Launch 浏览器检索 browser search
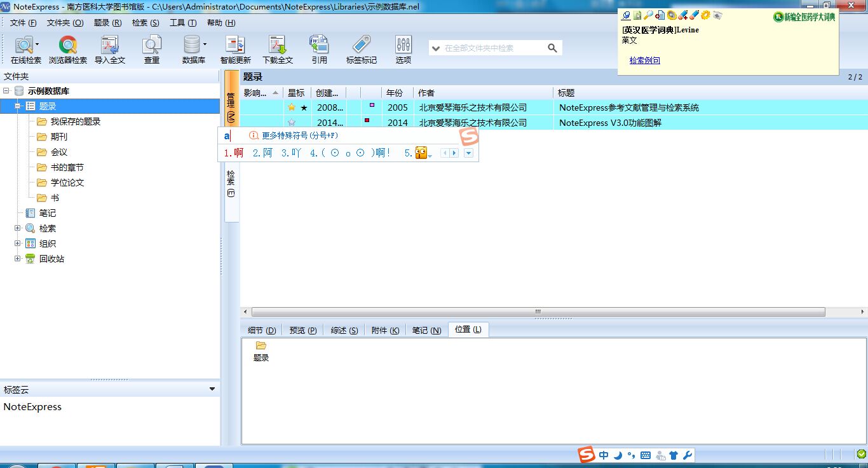868x468 pixels. [68, 50]
